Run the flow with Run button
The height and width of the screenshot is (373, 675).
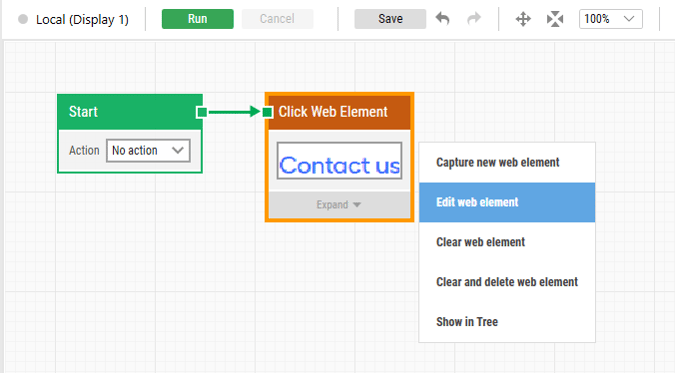[x=198, y=19]
